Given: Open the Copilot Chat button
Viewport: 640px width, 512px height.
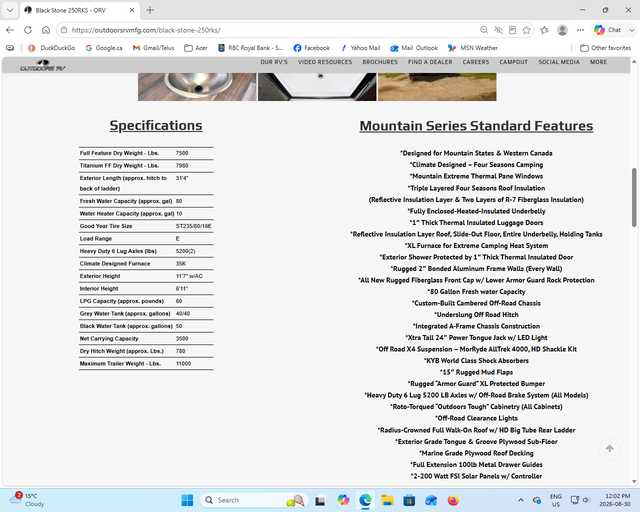Looking at the screenshot, I should [608, 30].
